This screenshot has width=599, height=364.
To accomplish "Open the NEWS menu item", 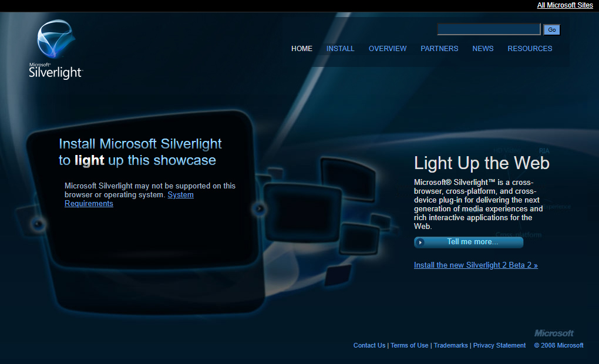I will (x=483, y=49).
